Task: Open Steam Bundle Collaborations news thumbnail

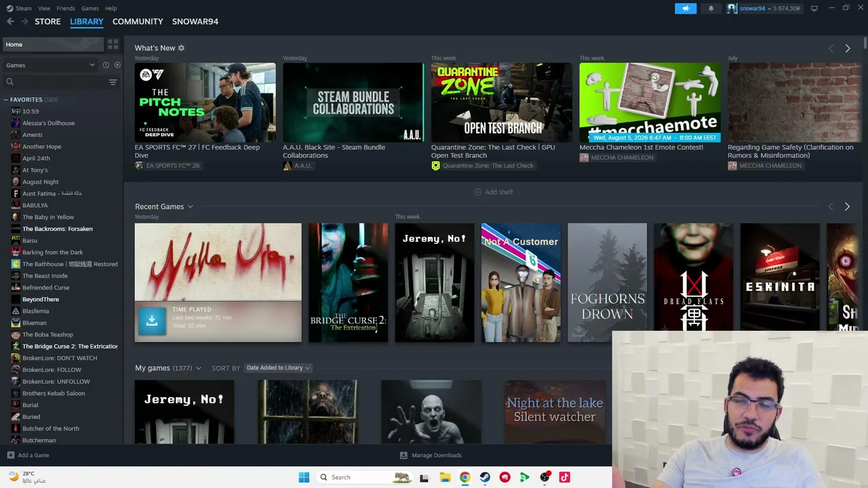Action: (x=353, y=102)
